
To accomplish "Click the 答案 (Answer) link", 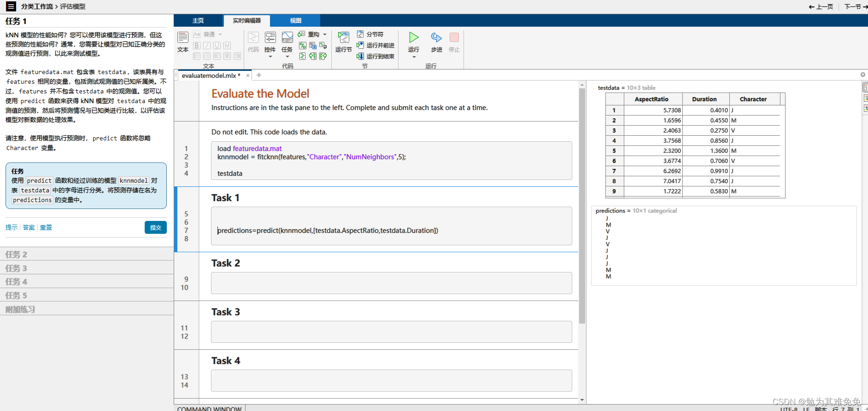I will (x=29, y=227).
